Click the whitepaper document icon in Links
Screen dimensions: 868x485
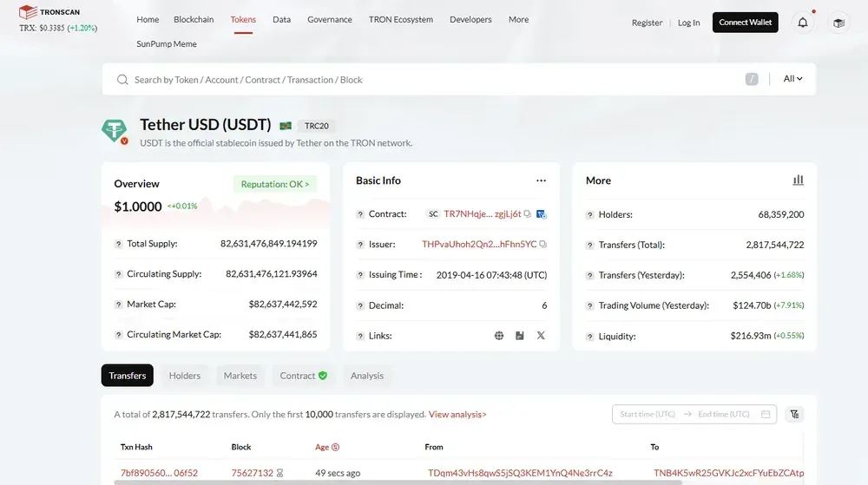520,336
